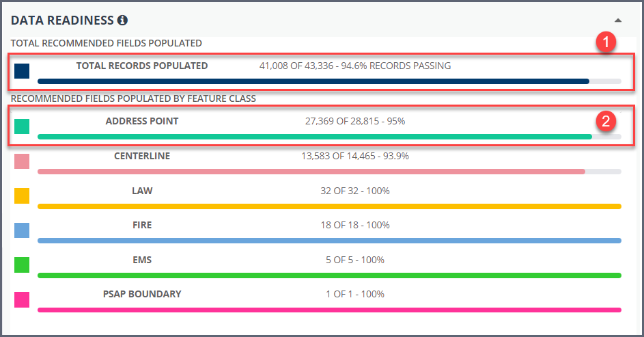Click the Fire progress bar
This screenshot has width=644, height=337.
tap(329, 241)
